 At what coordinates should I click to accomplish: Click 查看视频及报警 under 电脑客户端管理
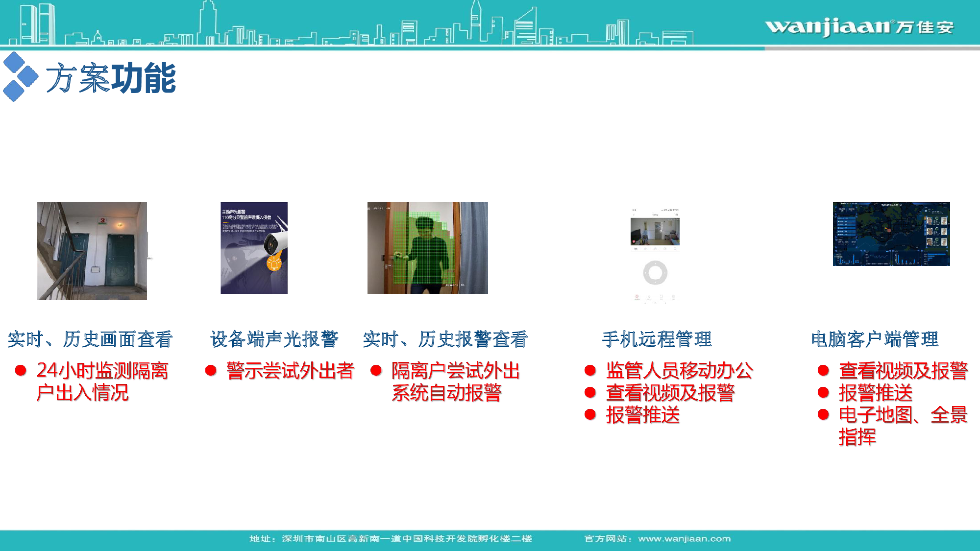point(903,371)
